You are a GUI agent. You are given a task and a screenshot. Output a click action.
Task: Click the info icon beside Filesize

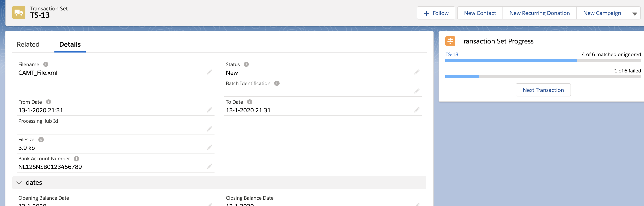(41, 140)
